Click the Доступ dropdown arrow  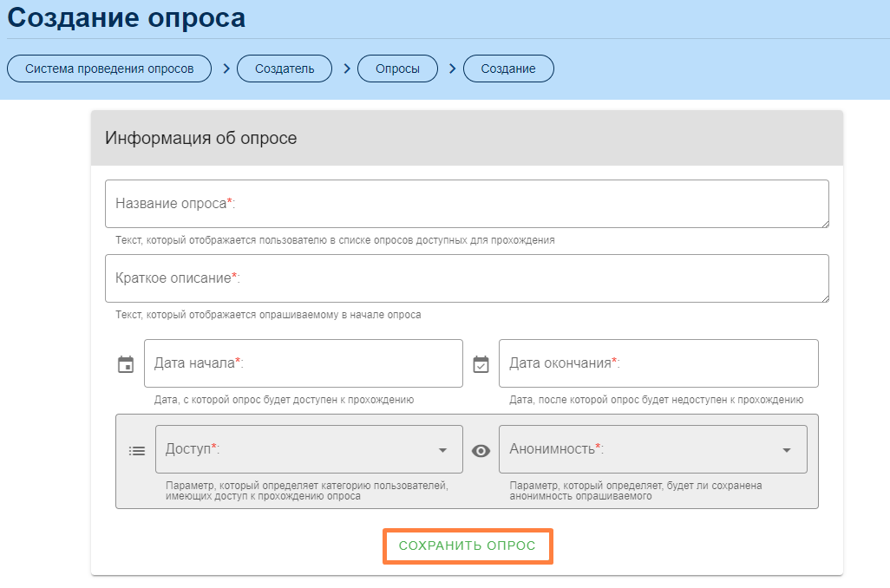pos(442,450)
